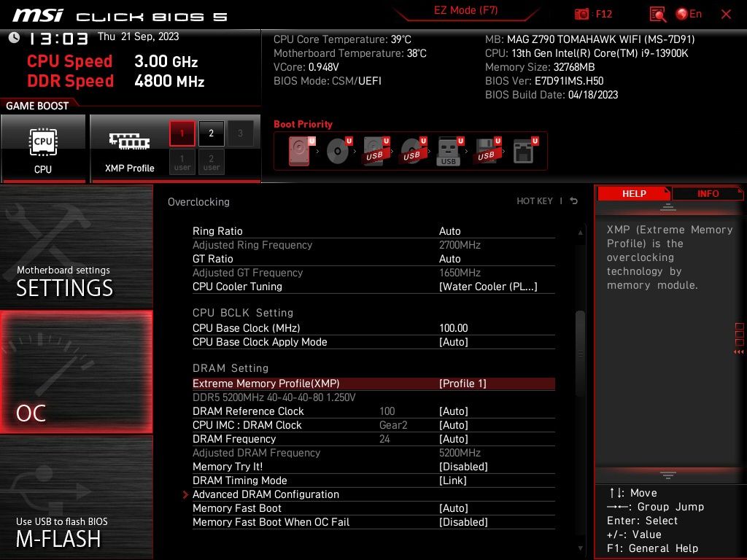Click the help panel top grip handle
This screenshot has height=560, width=747.
[x=668, y=207]
